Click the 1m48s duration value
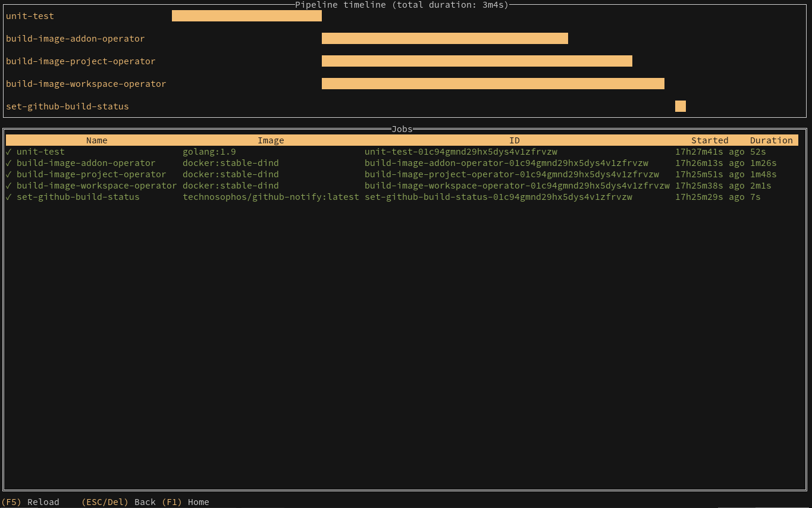The image size is (812, 508). pos(763,174)
